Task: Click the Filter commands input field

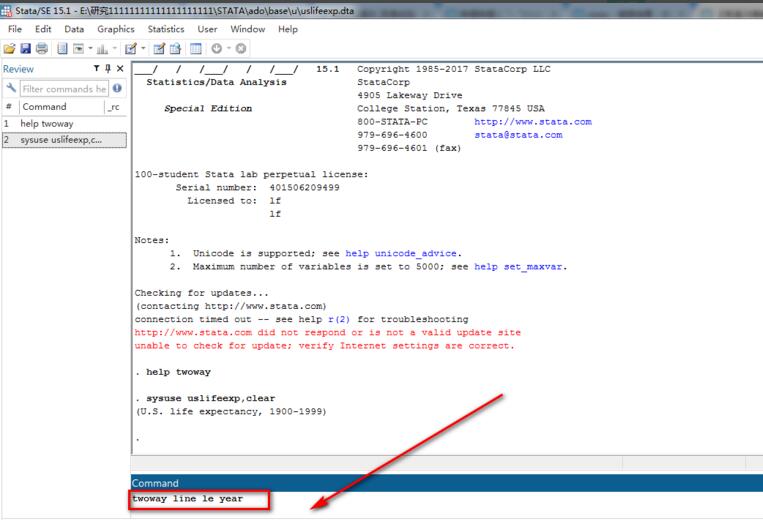Action: (64, 89)
